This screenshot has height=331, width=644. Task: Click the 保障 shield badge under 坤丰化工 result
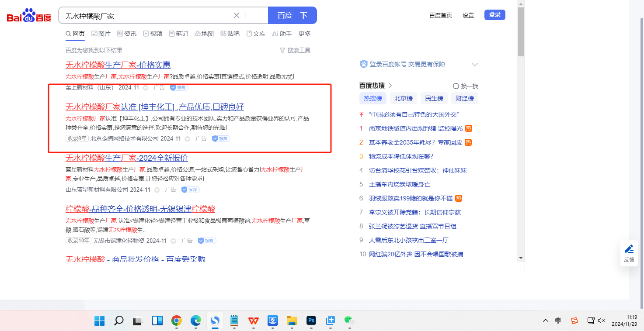click(x=221, y=138)
